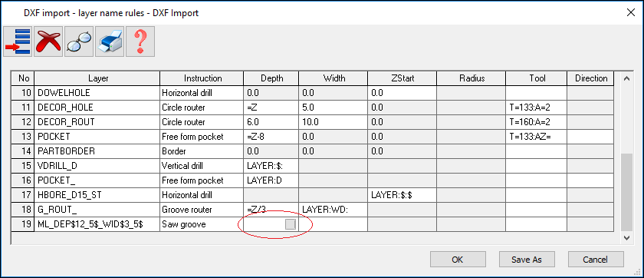Click the No column header

(22, 78)
